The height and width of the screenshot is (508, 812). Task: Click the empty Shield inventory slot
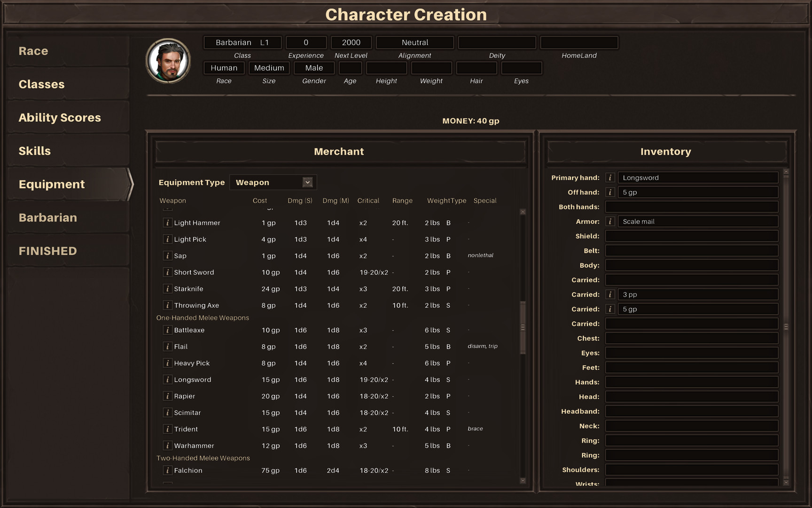pyautogui.click(x=691, y=236)
